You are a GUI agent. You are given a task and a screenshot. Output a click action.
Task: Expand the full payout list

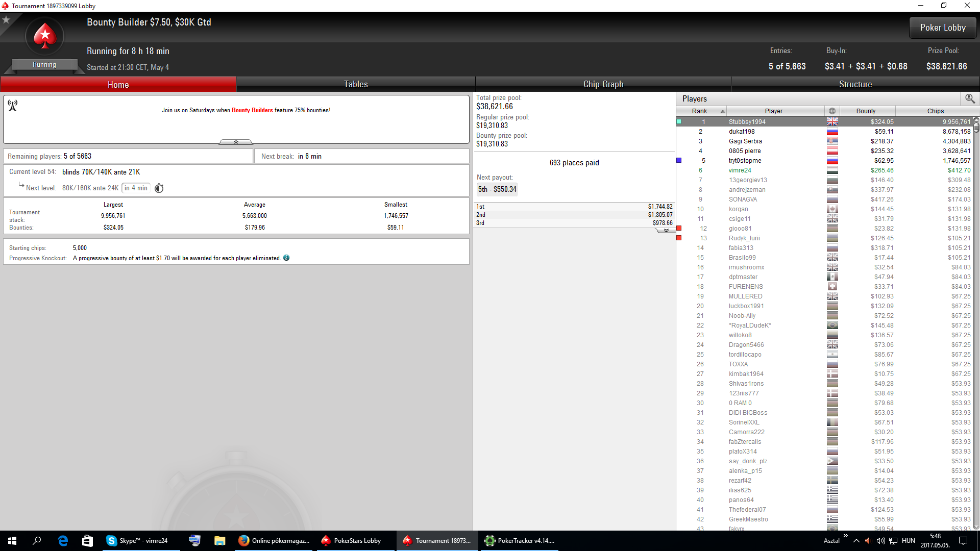[666, 231]
